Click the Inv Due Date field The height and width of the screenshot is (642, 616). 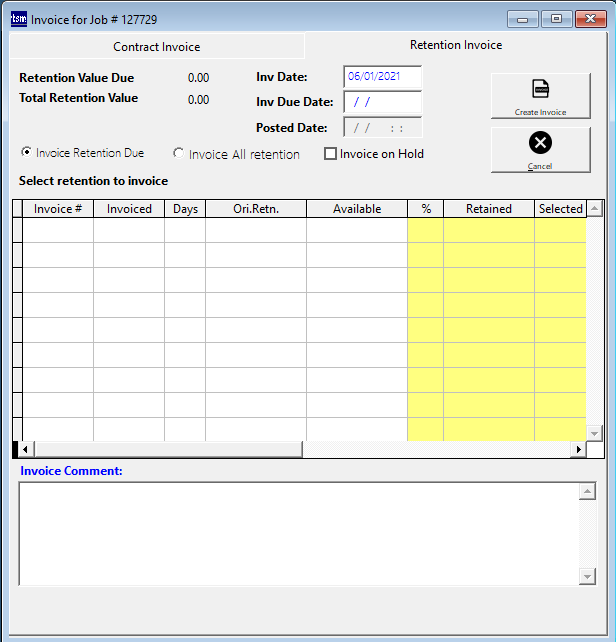[x=382, y=102]
